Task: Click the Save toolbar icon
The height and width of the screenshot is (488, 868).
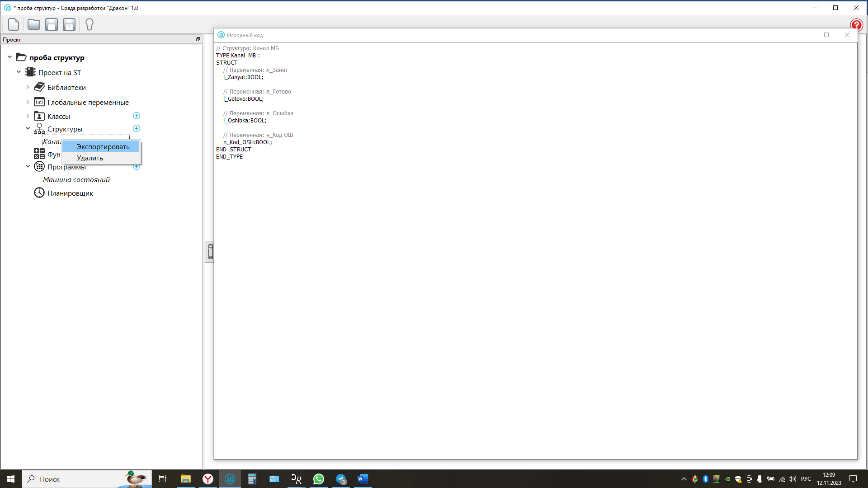Action: point(52,24)
